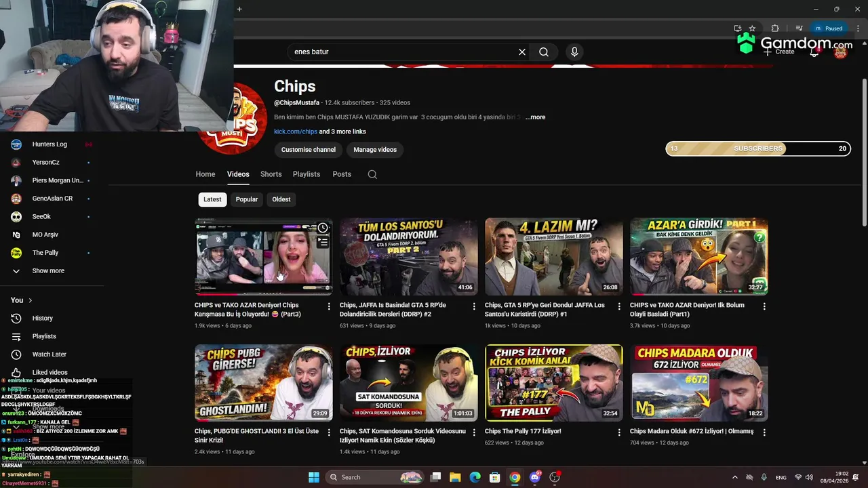The height and width of the screenshot is (488, 868).
Task: Open the TÜM LOS SANTOS'U video thumbnail
Action: [408, 257]
